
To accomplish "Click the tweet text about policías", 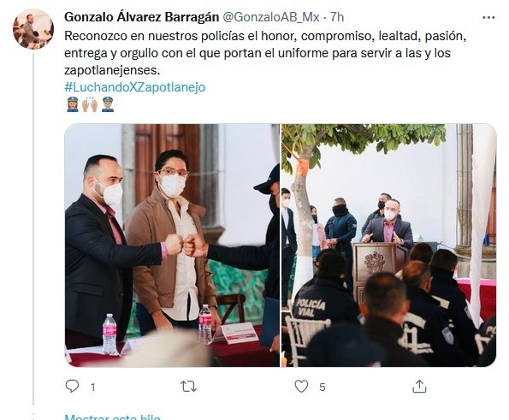I will point(265,53).
